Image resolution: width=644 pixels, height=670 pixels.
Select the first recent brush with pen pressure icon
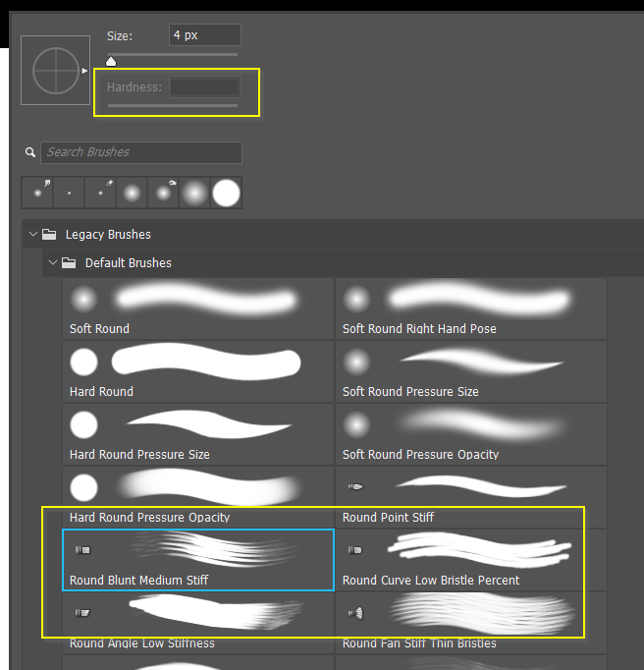[x=37, y=193]
